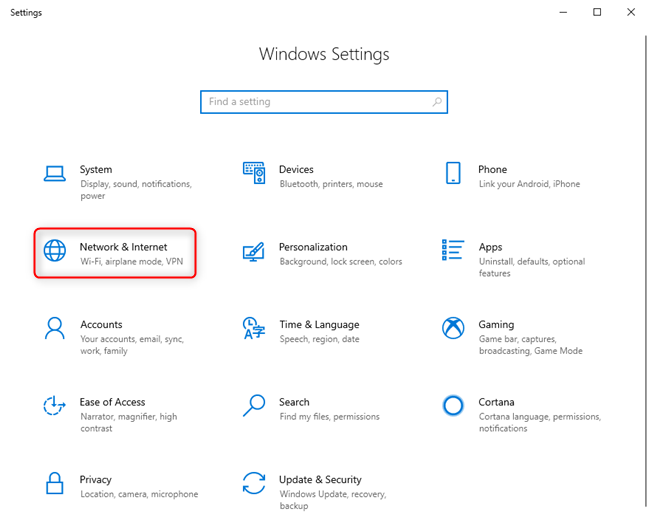Image resolution: width=648 pixels, height=528 pixels.
Task: Click 'Narrator, magnifier, high contrast' text
Action: point(129,422)
